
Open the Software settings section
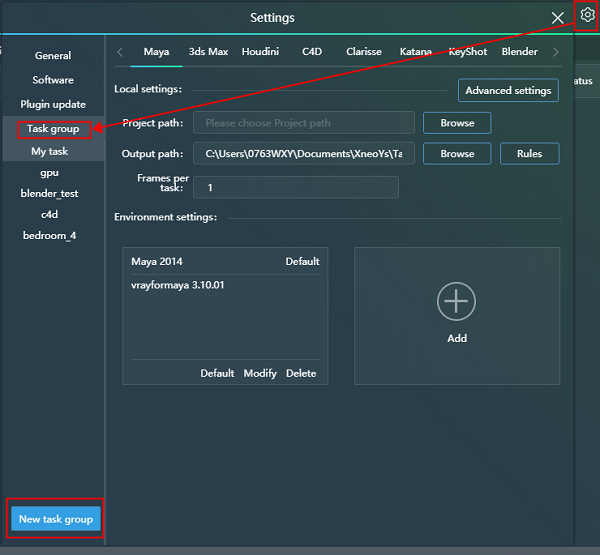(x=53, y=80)
